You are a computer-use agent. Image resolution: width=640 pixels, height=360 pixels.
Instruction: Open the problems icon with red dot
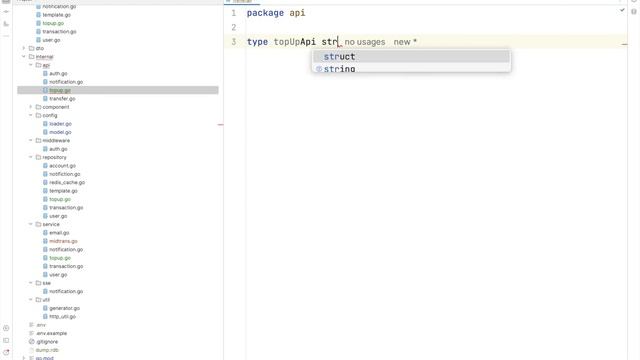pyautogui.click(x=6, y=352)
